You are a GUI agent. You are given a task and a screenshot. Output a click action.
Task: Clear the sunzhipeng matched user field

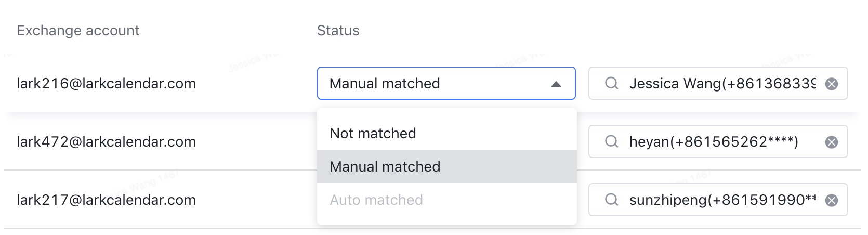click(x=832, y=200)
